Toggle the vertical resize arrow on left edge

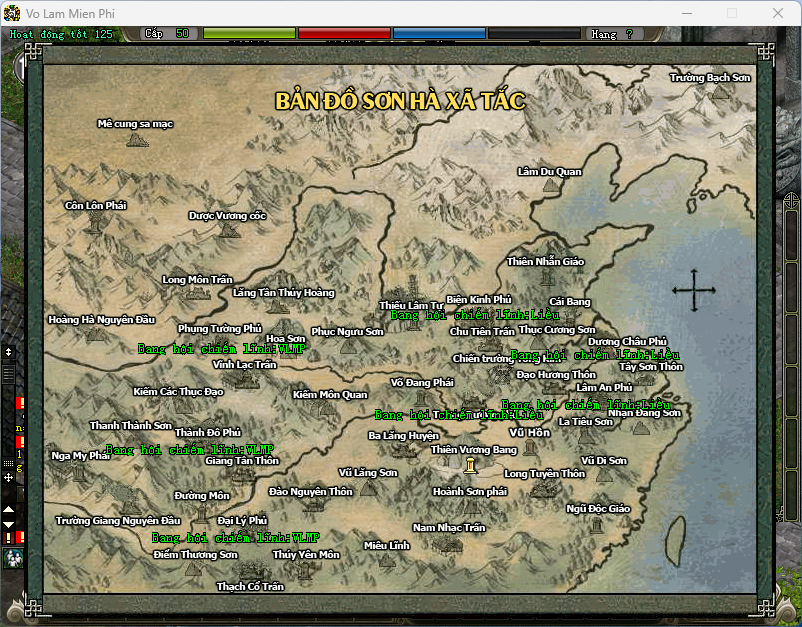coord(9,352)
